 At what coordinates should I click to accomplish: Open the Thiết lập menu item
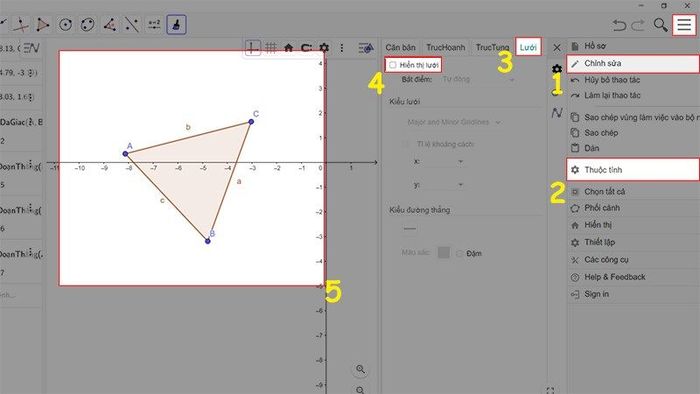point(633,242)
